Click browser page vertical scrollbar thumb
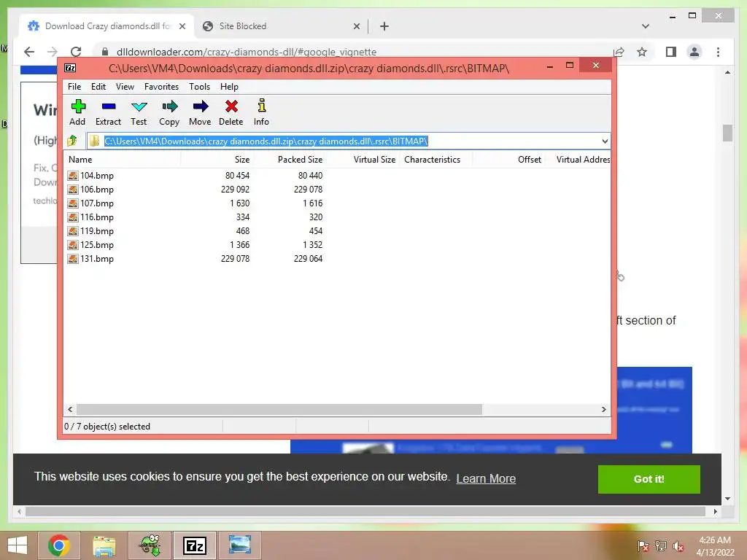Screen dimensions: 747x560 (x=727, y=133)
